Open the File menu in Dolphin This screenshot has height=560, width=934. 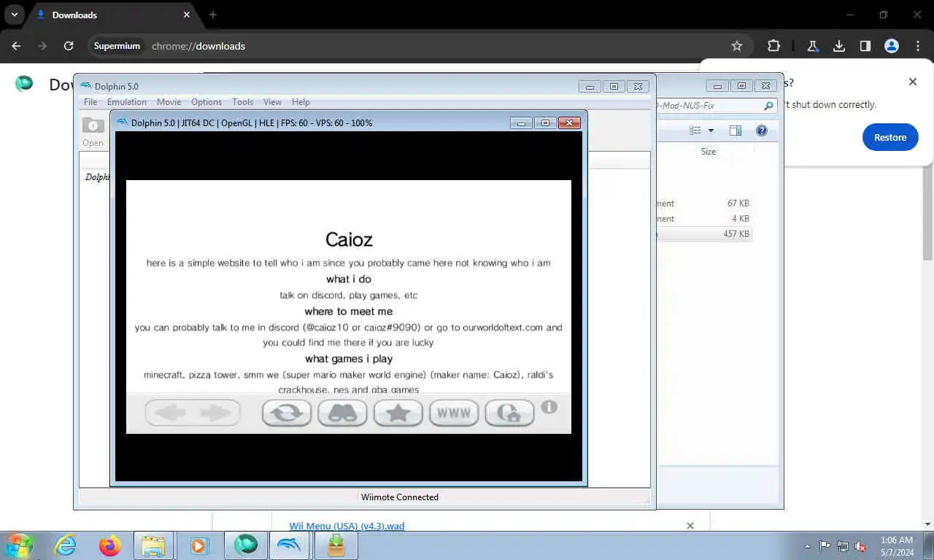[90, 102]
